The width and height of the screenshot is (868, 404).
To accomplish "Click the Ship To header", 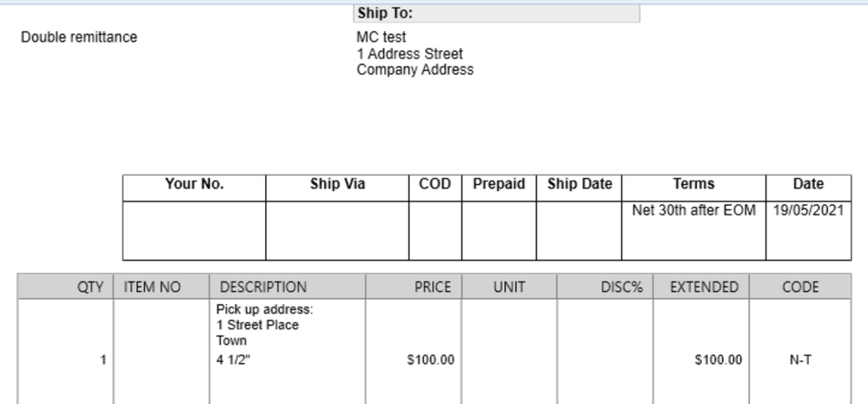I will [384, 13].
